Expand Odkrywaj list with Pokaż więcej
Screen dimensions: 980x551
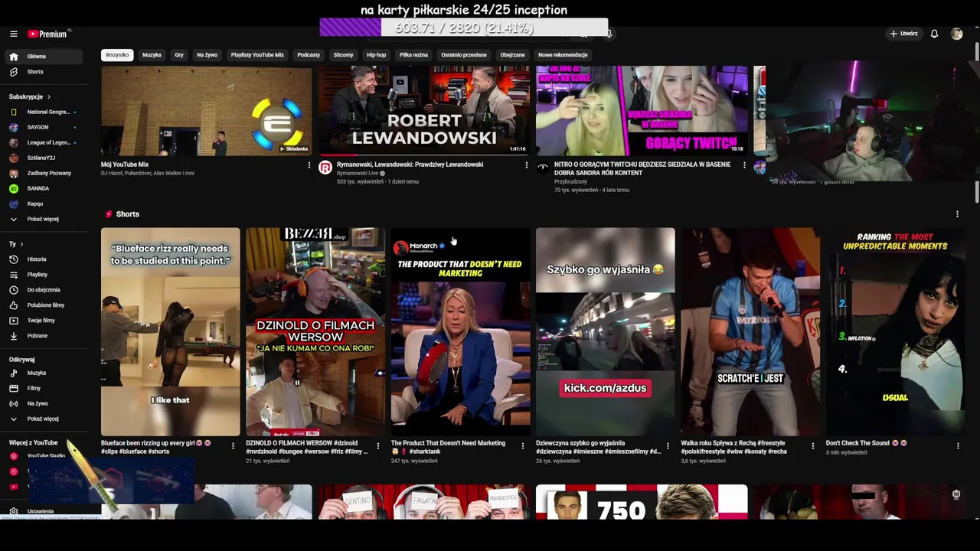pos(45,419)
